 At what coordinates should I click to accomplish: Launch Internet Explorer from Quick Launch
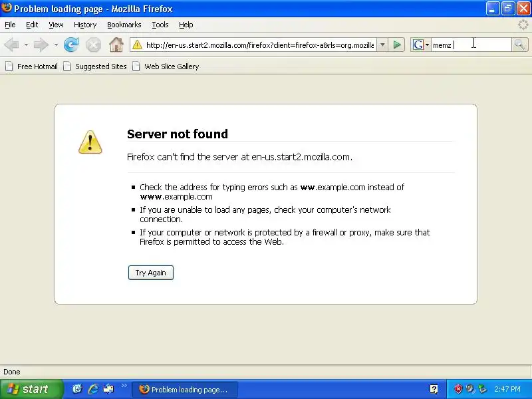tap(93, 389)
